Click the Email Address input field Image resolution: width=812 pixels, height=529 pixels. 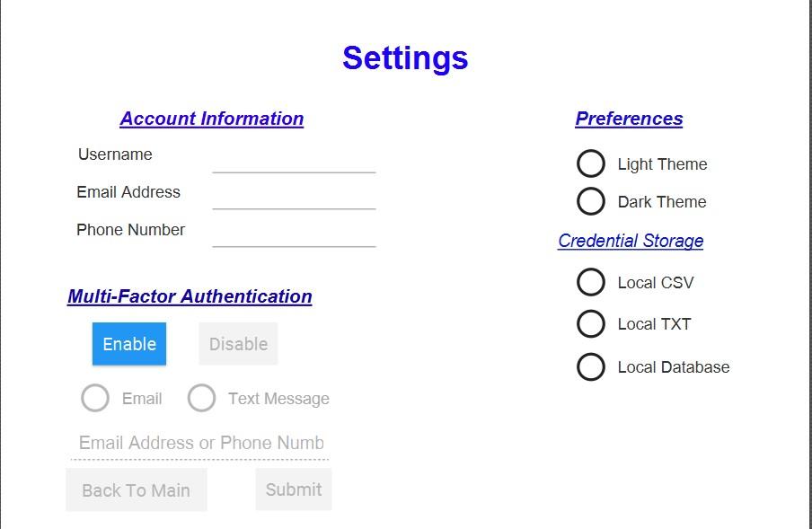tap(293, 201)
